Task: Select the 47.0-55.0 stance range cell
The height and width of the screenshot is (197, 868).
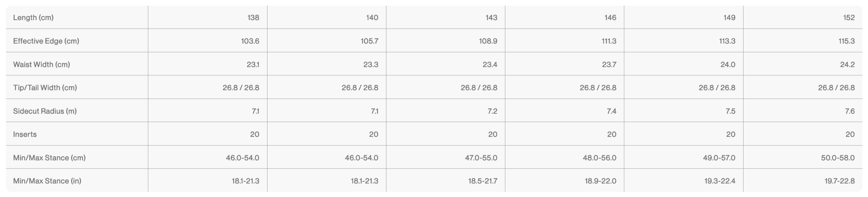Action: [x=481, y=157]
